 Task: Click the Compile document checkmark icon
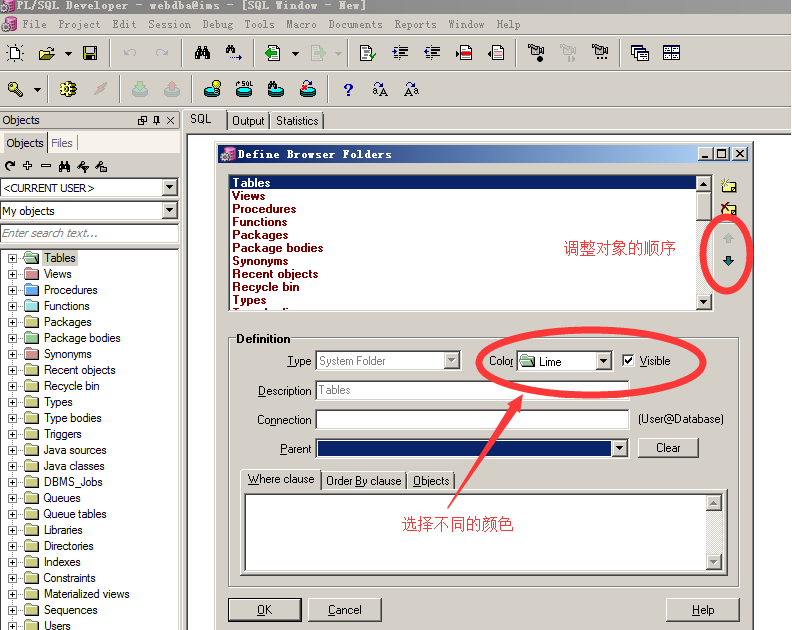[x=367, y=53]
